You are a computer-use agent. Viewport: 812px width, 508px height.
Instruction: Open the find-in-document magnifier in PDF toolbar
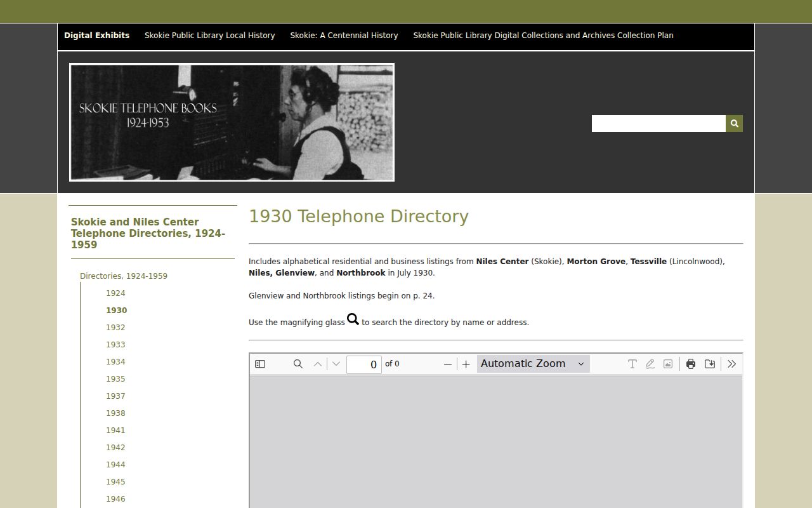tap(298, 364)
